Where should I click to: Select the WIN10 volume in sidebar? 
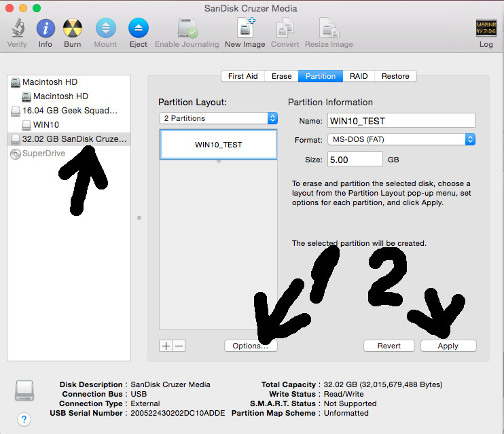tap(69, 125)
